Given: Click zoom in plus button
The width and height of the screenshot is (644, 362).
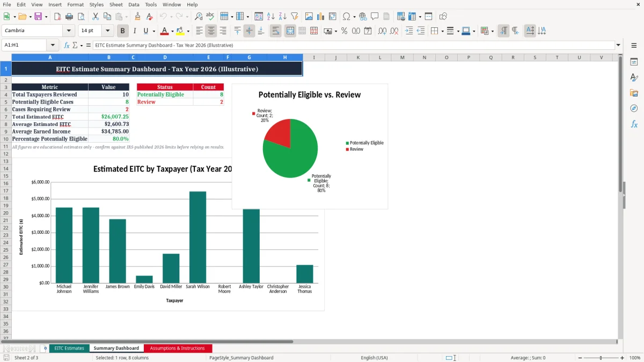Looking at the screenshot, I should (622, 358).
